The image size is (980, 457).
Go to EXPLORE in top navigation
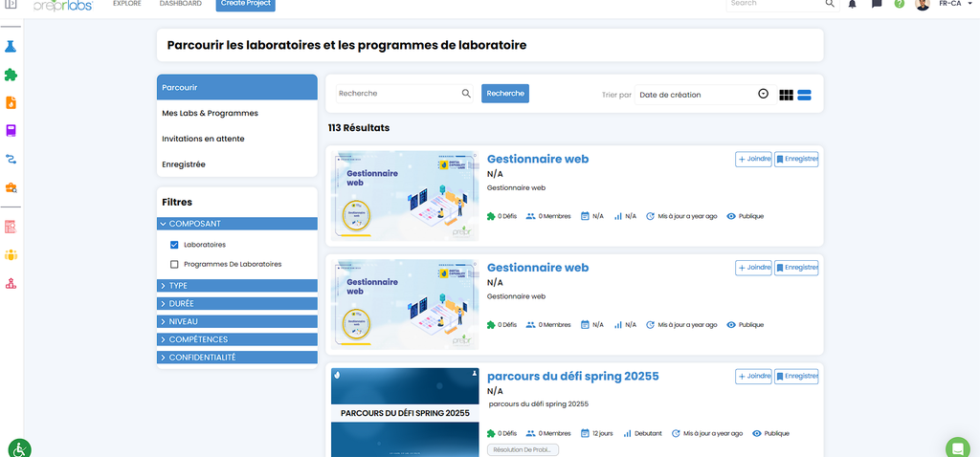(127, 3)
